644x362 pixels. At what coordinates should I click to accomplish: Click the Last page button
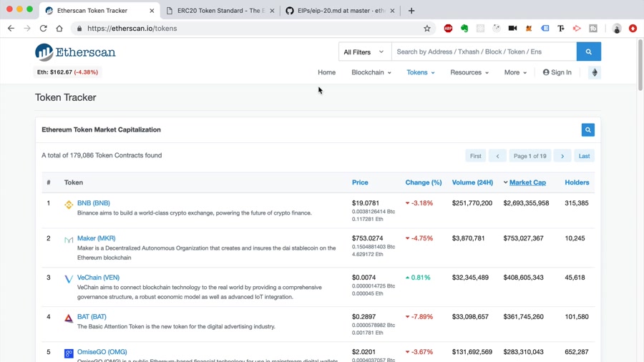point(584,156)
